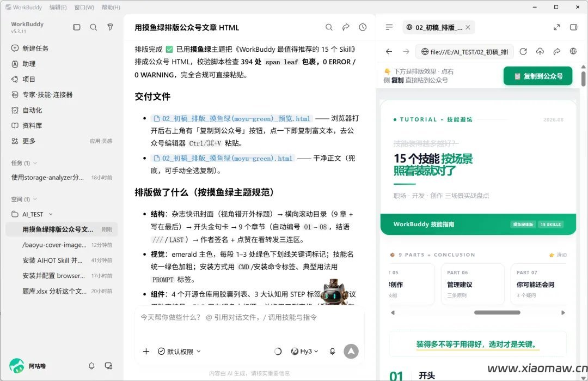Screen dimensions: 588x381
Task: Collapse the 任务 (1) section
Action: [x=35, y=163]
